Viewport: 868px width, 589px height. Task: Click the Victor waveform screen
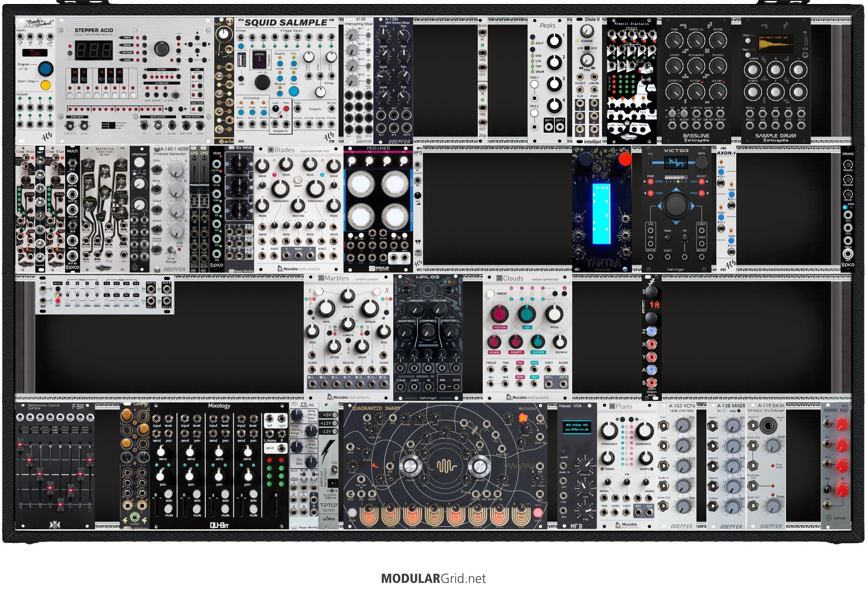[x=675, y=162]
